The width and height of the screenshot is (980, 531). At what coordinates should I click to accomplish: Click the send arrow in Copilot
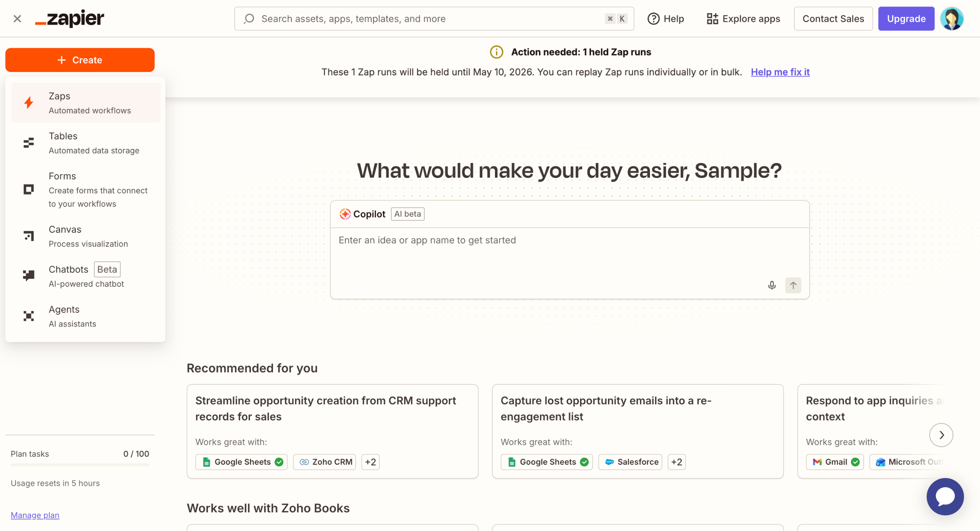point(793,285)
